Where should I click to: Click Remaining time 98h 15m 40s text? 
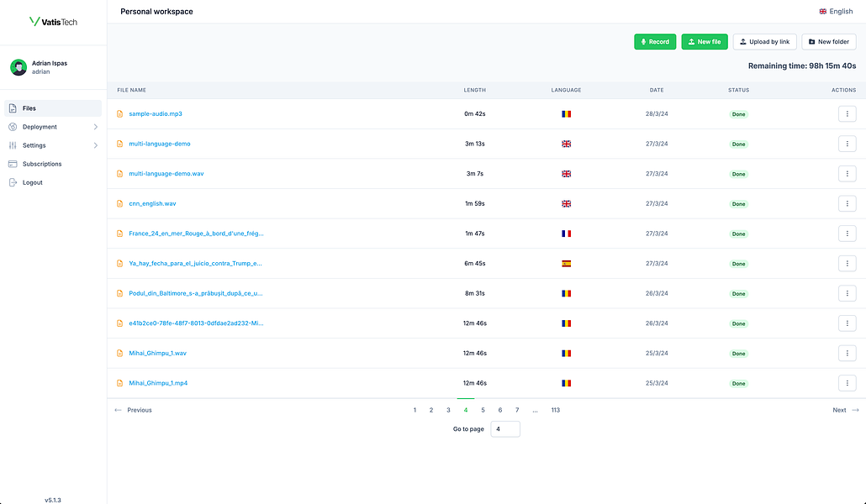(x=802, y=66)
